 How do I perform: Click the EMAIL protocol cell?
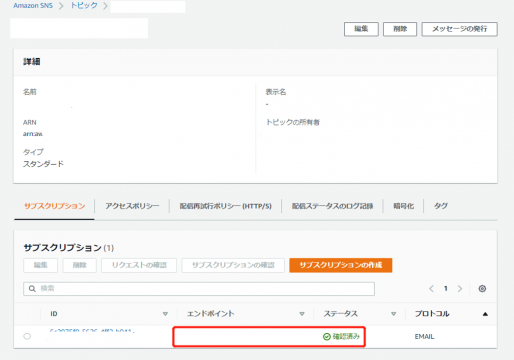424,337
